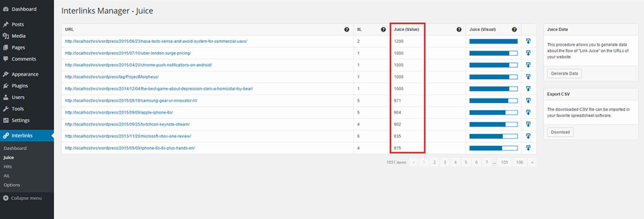Click the Dashboard icon in the admin sidebar
This screenshot has width=644, height=219.
click(x=5, y=9)
